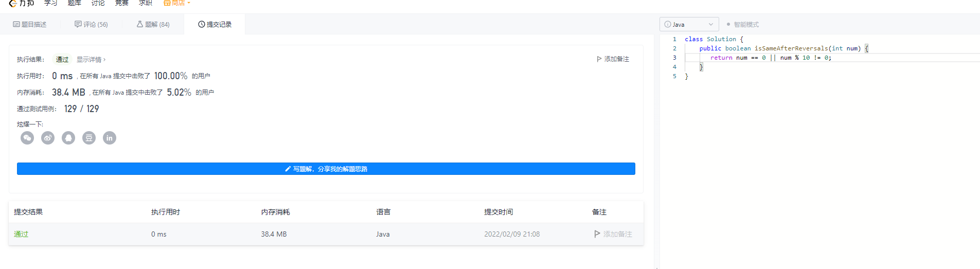Click isSameAfterReversals method name in code
980x269 pixels.
coord(791,48)
